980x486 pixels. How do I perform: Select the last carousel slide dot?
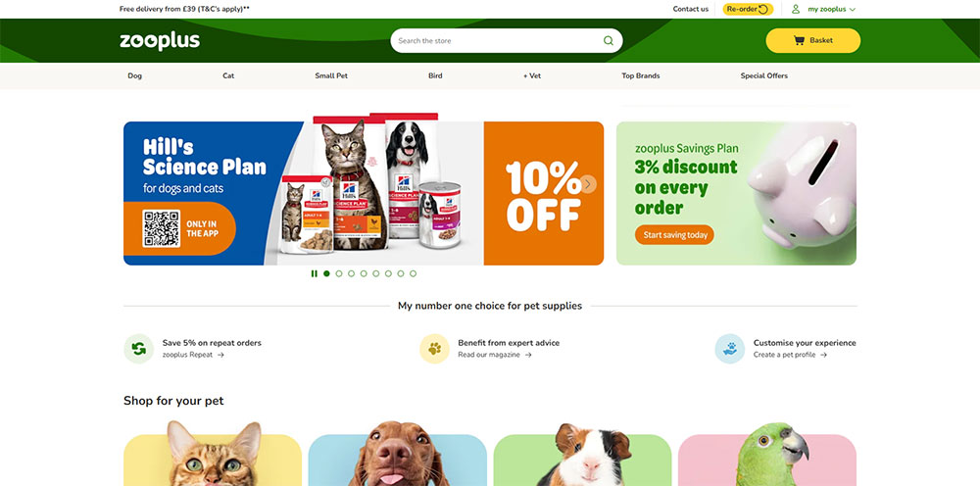click(414, 273)
